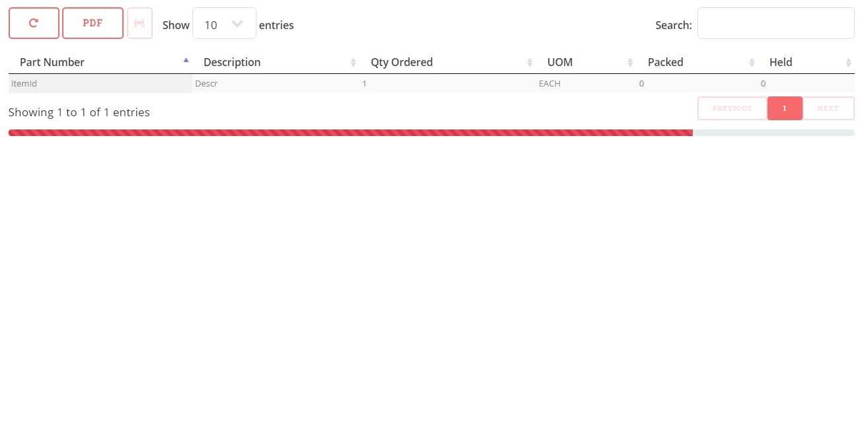
Task: Click the refresh reload icon button
Action: pos(34,23)
